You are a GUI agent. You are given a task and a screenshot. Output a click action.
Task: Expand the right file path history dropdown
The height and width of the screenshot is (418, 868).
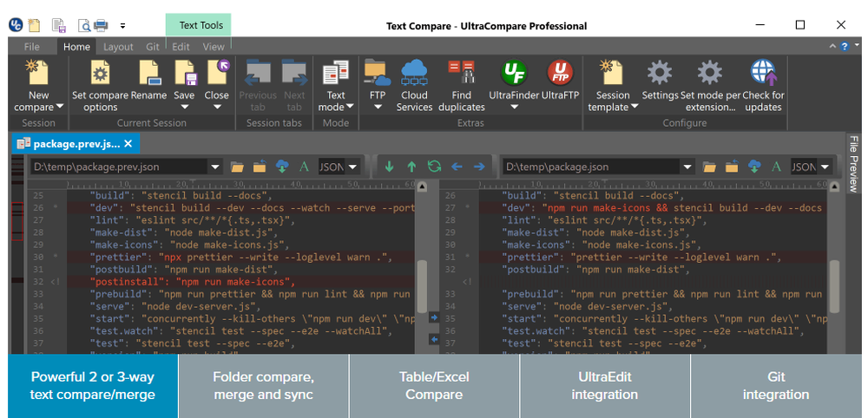coord(688,167)
